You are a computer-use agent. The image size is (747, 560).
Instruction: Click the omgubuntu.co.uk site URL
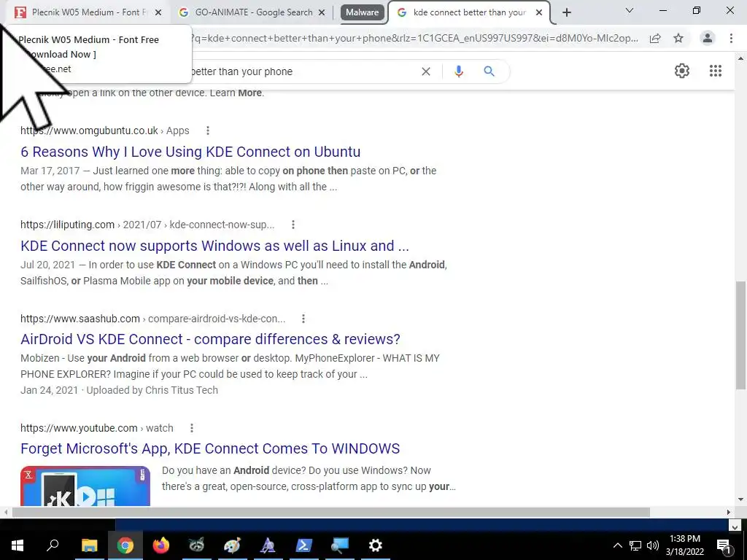pos(105,131)
